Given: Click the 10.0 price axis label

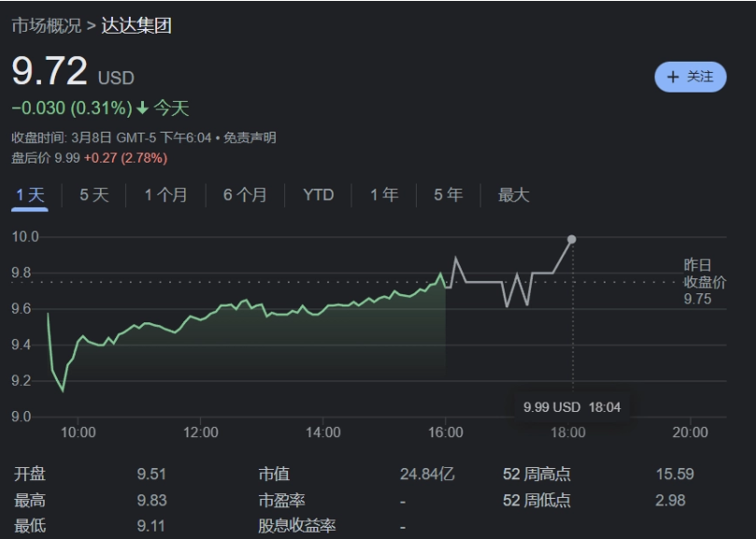Looking at the screenshot, I should point(25,236).
